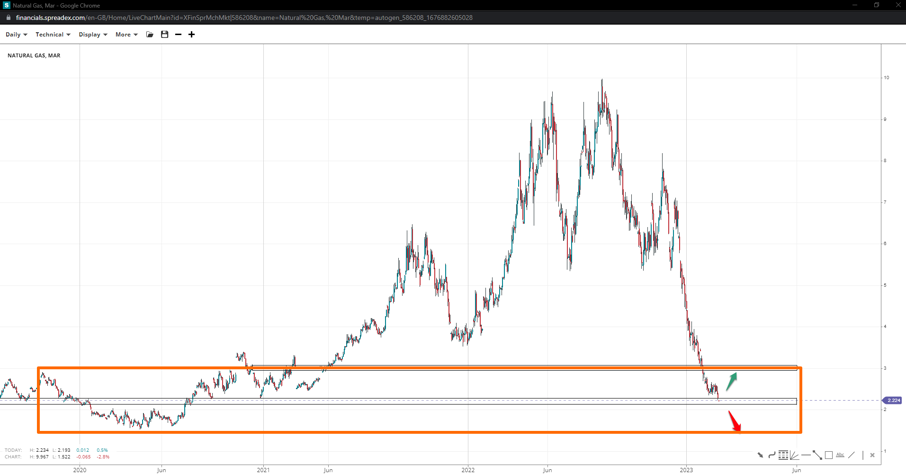
Task: Select the horizontal line tool
Action: (x=805, y=455)
